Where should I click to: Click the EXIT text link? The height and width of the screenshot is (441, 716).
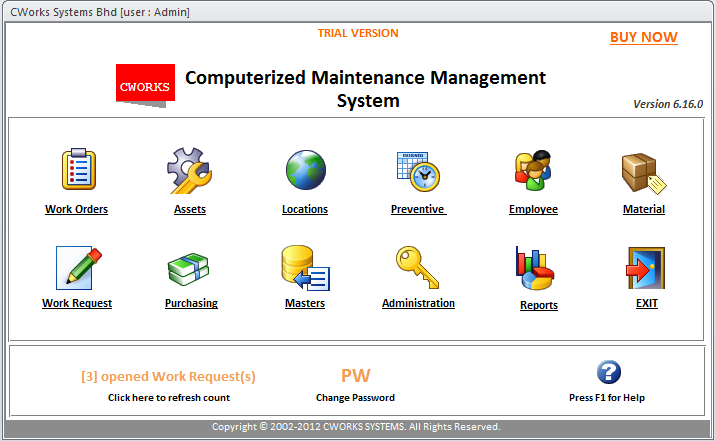tap(647, 304)
